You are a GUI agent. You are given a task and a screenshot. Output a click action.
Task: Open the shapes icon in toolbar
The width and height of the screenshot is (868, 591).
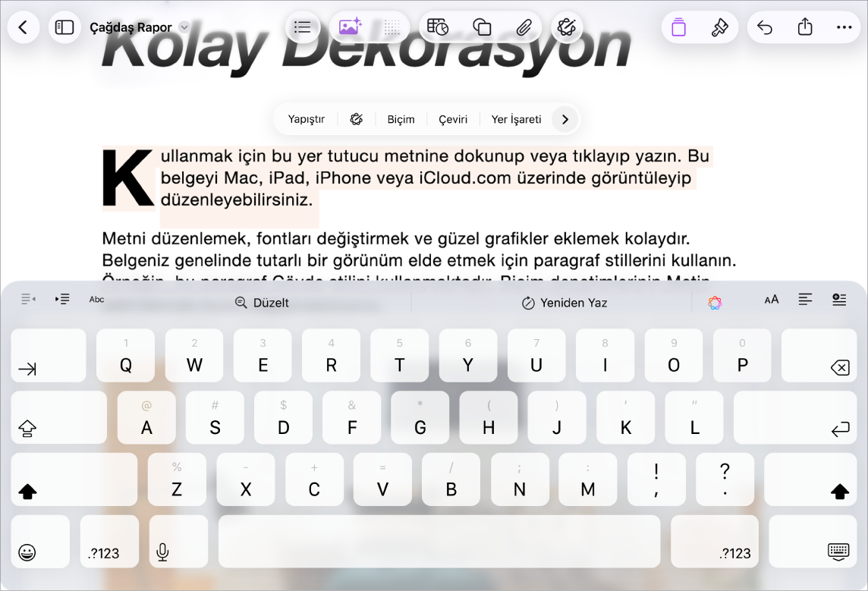coord(482,27)
